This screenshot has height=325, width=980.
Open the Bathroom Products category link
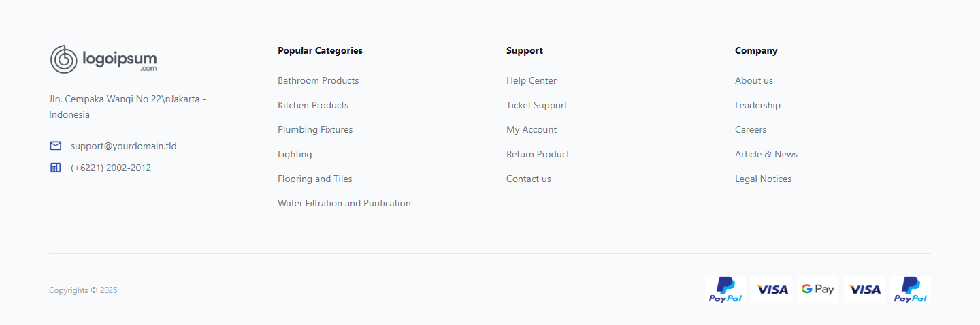[x=318, y=80]
